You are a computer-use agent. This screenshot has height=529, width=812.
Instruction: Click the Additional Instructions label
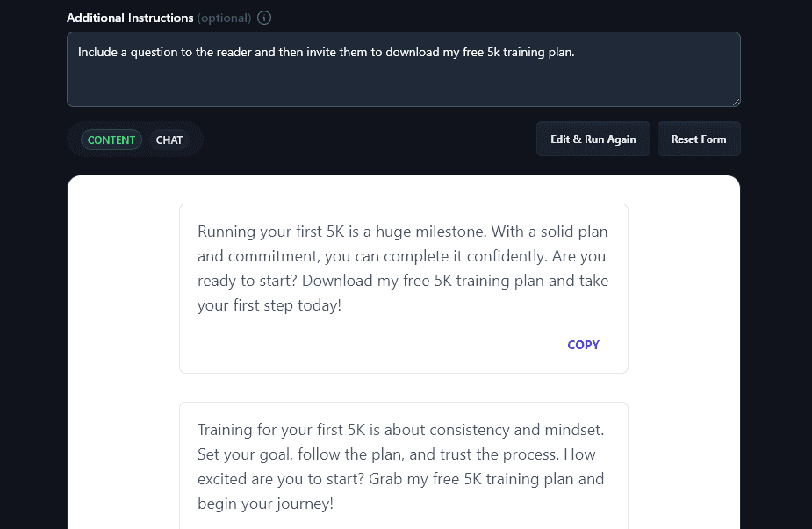pos(129,18)
